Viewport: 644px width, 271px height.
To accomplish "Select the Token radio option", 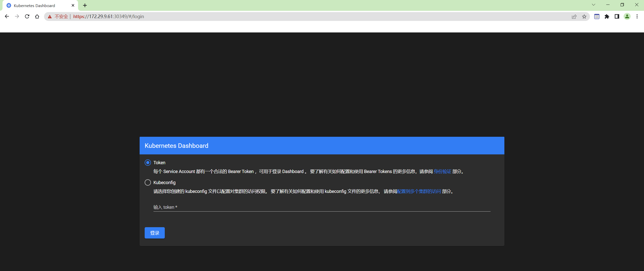I will pyautogui.click(x=148, y=162).
